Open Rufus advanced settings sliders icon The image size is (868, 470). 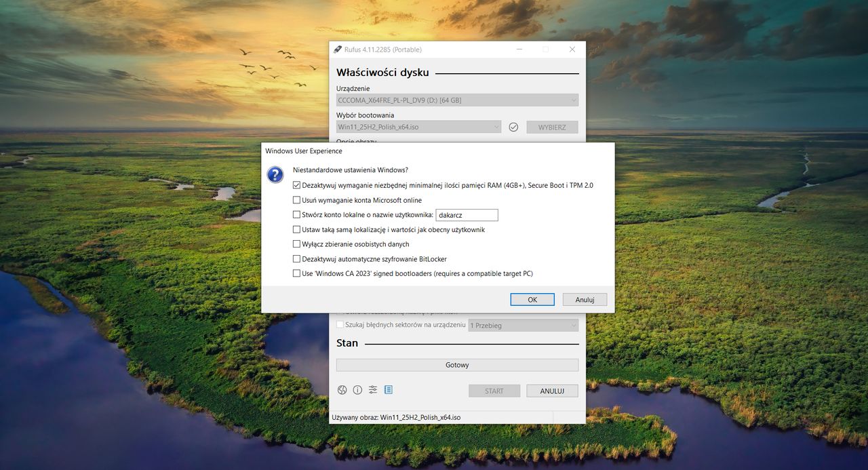click(x=372, y=389)
